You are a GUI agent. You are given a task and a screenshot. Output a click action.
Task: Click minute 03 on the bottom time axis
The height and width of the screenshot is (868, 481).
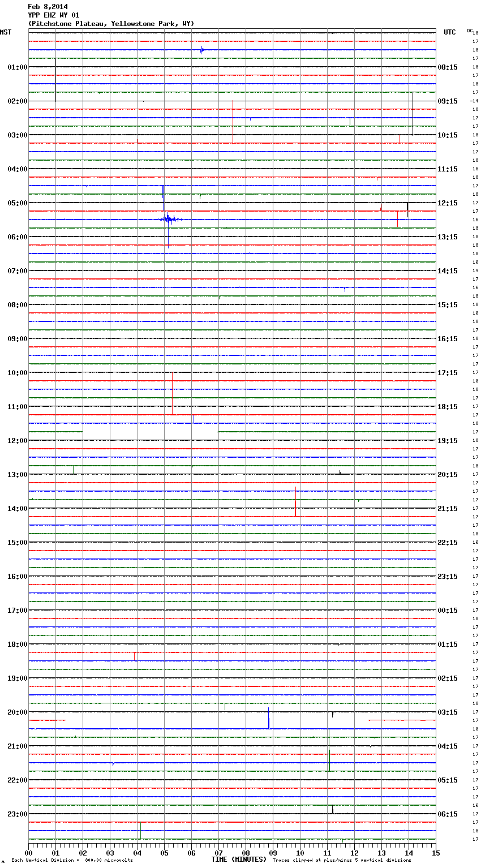click(x=110, y=853)
